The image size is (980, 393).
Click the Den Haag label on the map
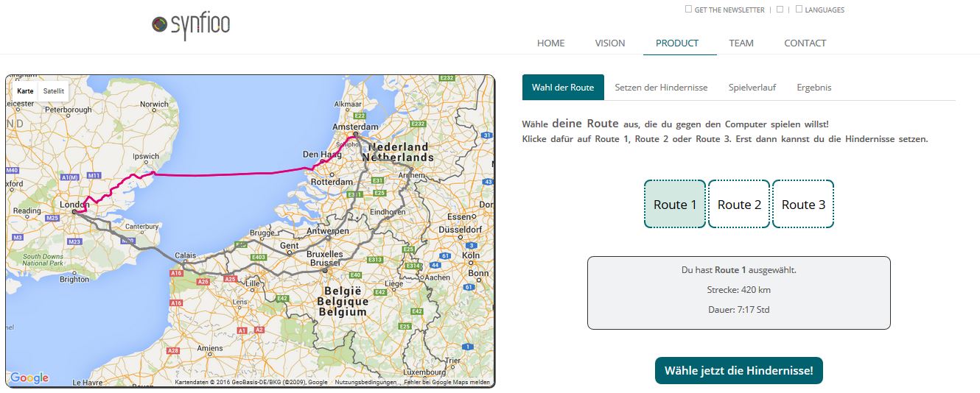coord(322,154)
